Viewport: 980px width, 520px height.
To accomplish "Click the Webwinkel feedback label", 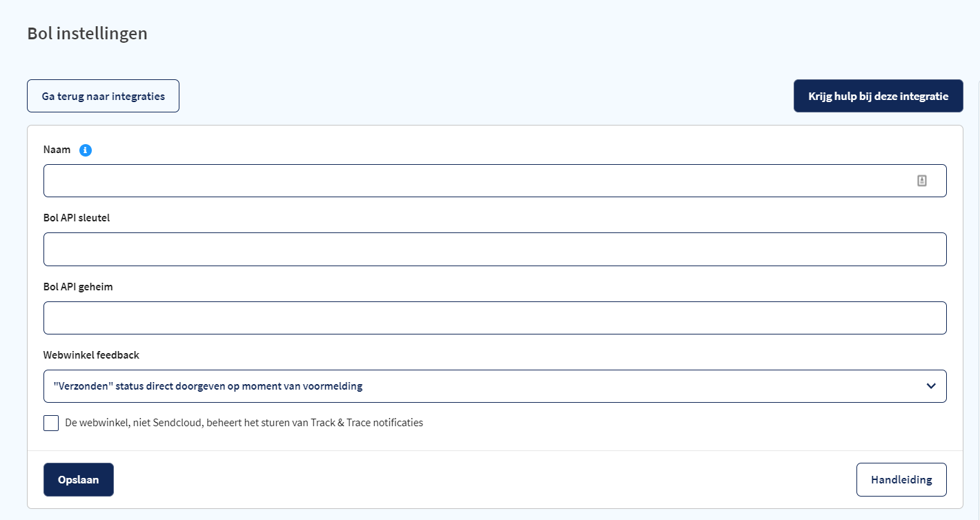I will pos(91,355).
